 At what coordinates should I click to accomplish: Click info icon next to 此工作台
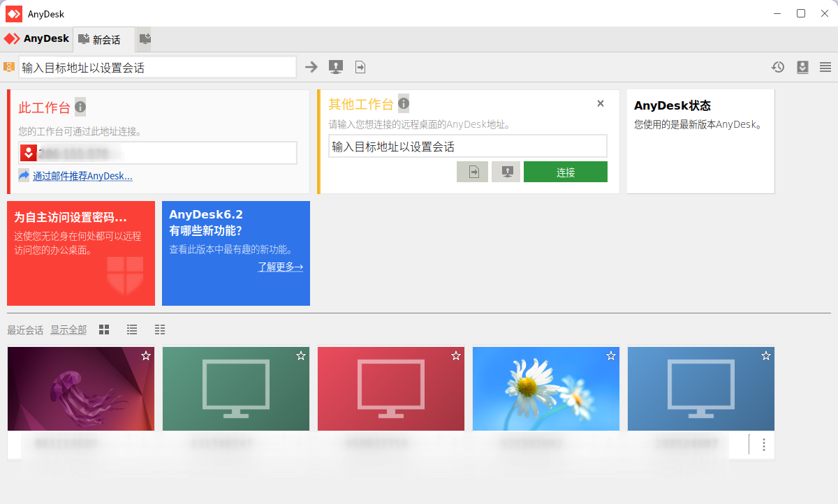point(80,107)
